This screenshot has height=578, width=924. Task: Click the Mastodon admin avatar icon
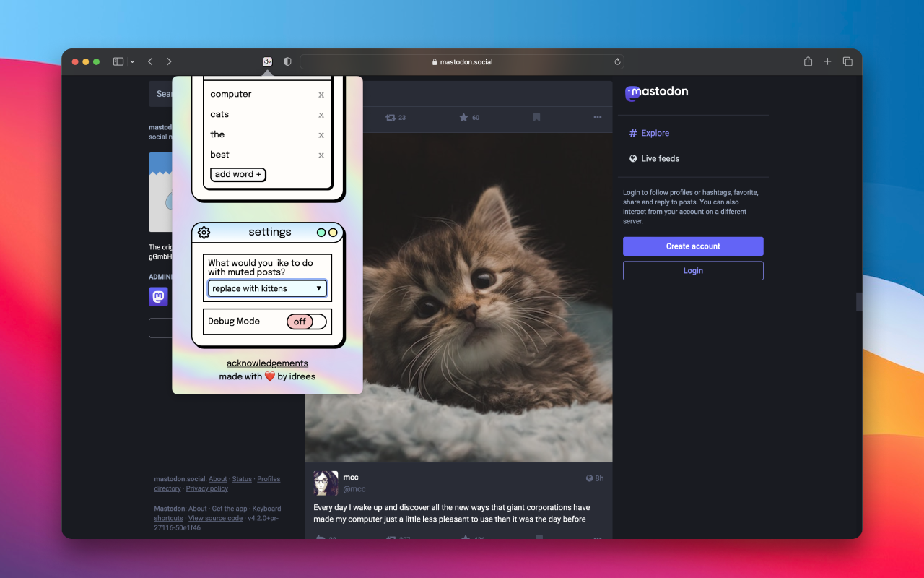[x=158, y=296]
